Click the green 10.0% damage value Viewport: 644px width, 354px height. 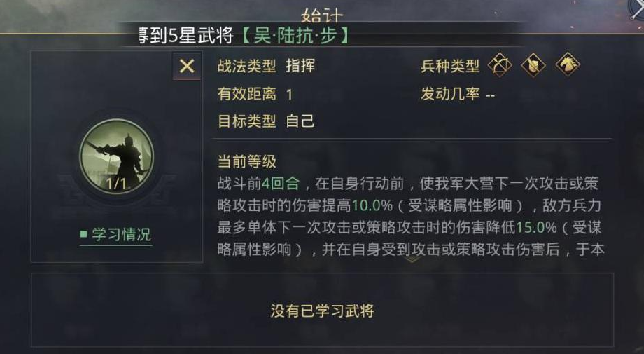tap(372, 205)
